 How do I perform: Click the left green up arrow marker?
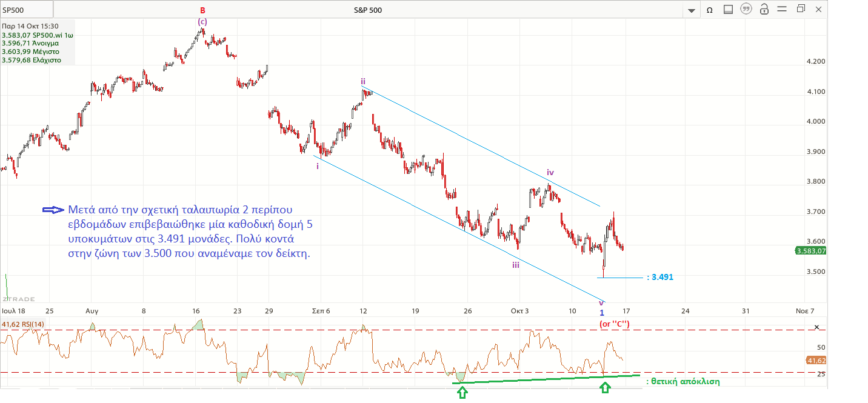coord(462,393)
